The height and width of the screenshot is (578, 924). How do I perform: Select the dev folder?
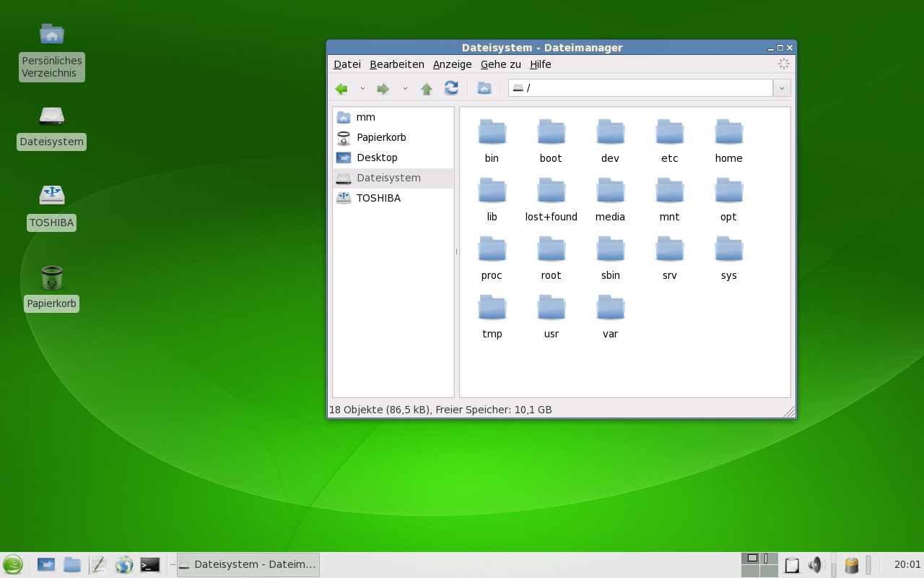611,141
